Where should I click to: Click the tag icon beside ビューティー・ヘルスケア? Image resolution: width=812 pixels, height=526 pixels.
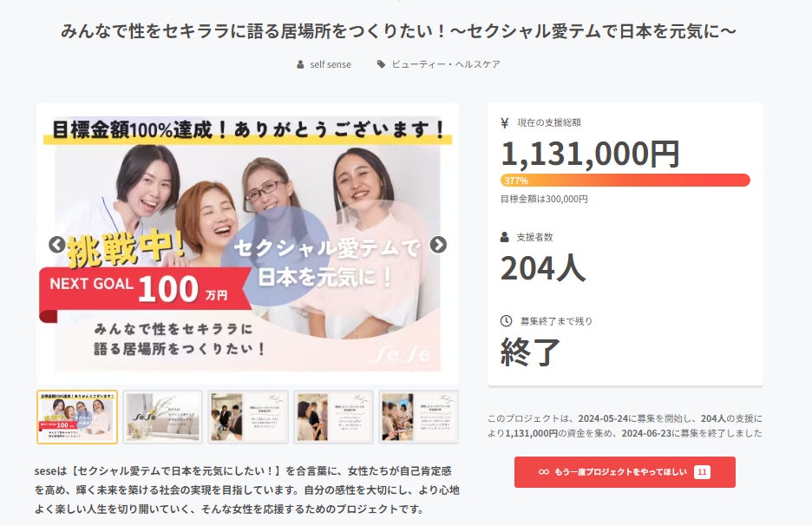point(381,64)
